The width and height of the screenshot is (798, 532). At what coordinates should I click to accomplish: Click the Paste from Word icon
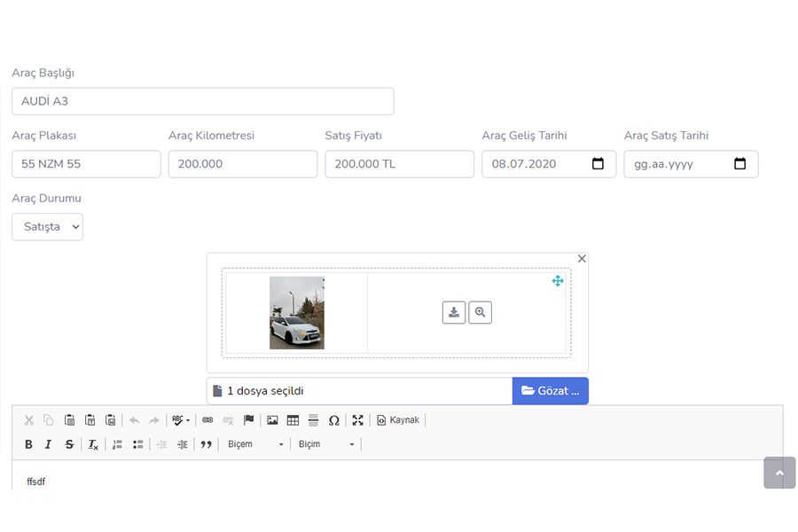click(111, 420)
